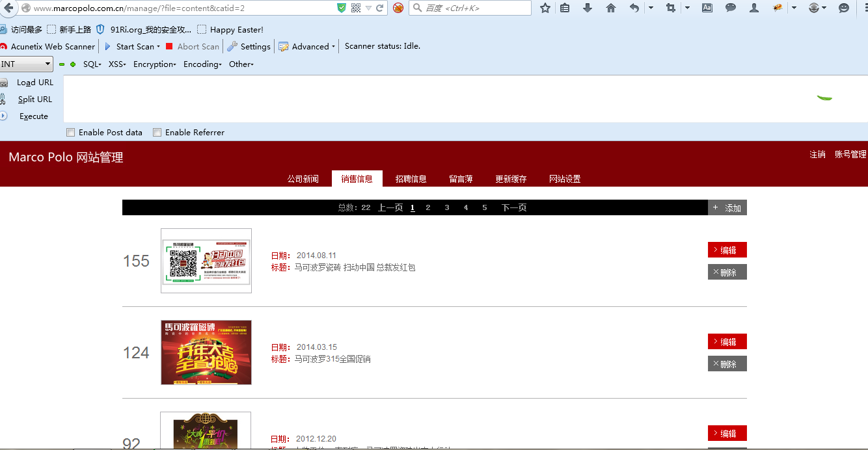
Task: Click the 注销 logout link
Action: [817, 154]
